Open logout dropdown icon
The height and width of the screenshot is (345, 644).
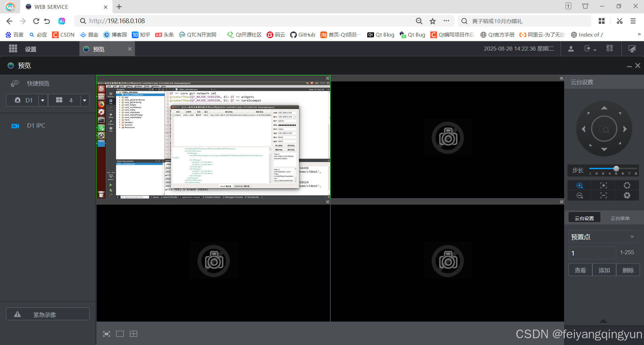tap(590, 49)
